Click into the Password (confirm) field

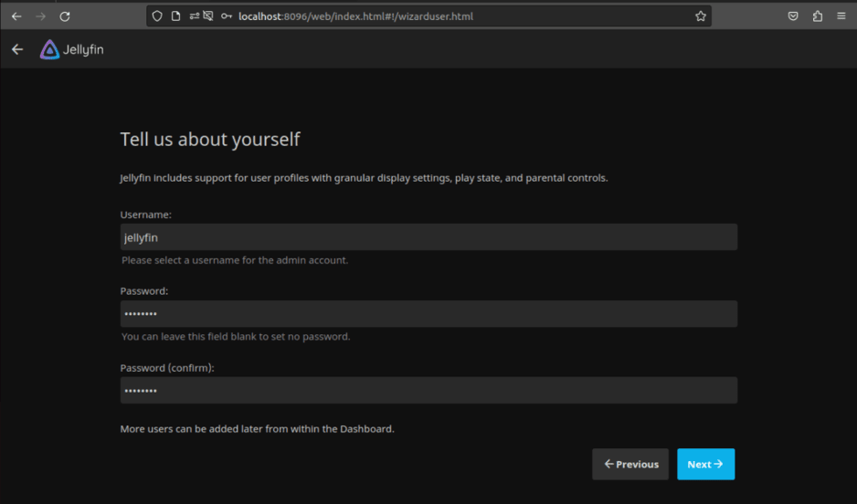[428, 391]
